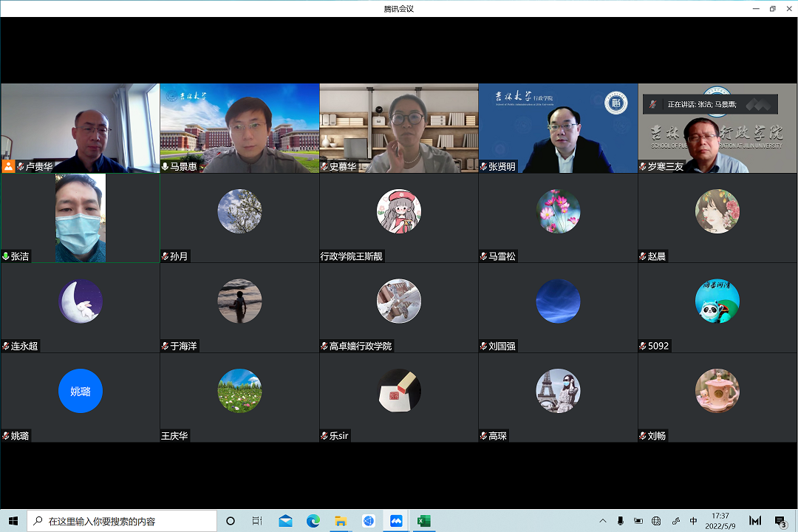Open File Explorer from the taskbar
Viewport: 798px width, 532px height.
341,521
